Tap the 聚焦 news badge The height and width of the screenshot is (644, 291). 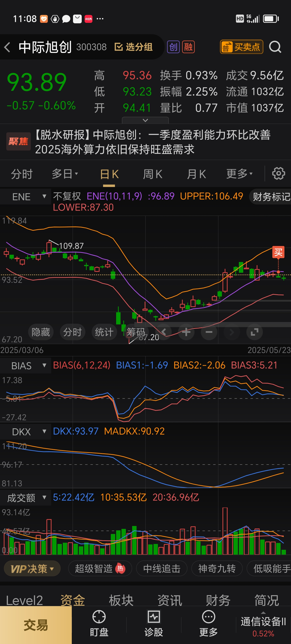coord(18,142)
